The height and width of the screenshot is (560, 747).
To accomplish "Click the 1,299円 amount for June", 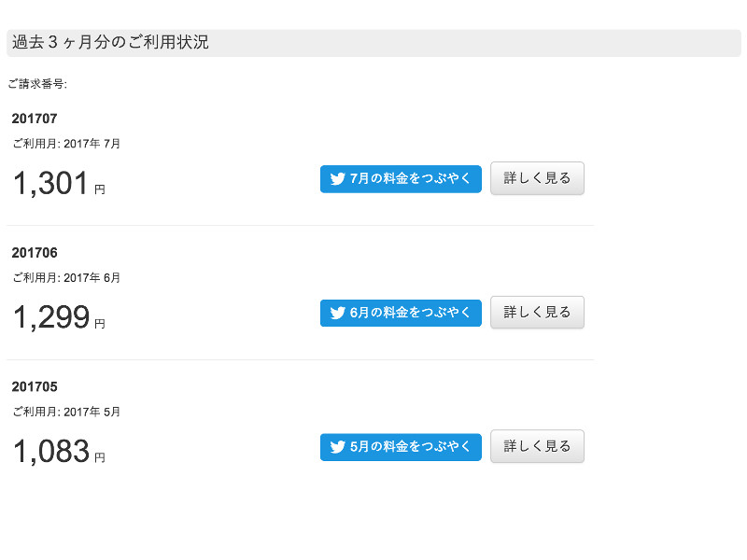I will (59, 317).
